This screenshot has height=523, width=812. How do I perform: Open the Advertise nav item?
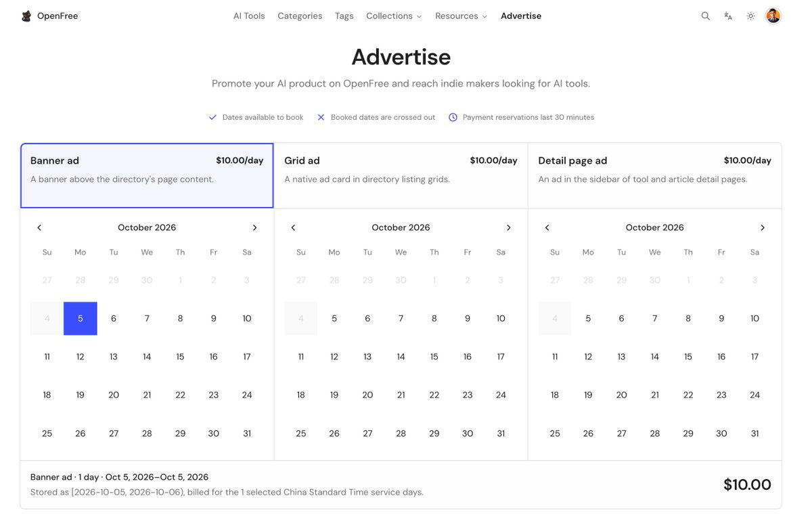(x=521, y=16)
